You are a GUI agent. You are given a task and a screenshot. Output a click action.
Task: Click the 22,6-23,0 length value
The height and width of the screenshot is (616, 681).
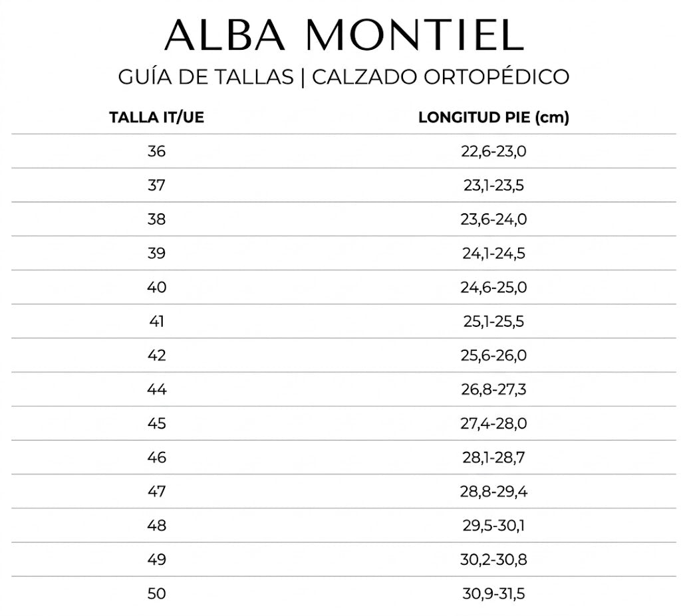pyautogui.click(x=493, y=152)
